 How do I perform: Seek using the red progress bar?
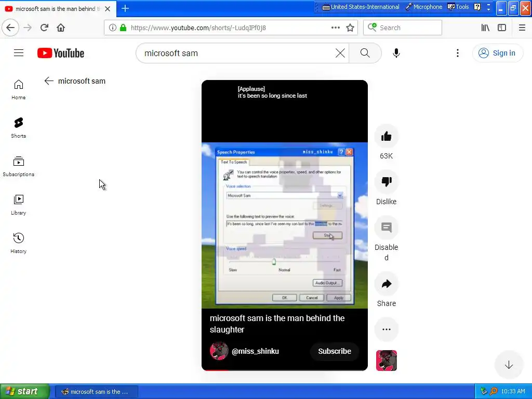(284, 370)
